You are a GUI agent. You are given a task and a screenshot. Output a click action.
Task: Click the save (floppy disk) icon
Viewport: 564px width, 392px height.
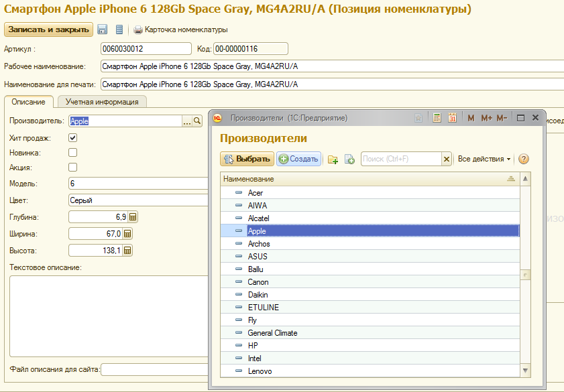pos(103,29)
